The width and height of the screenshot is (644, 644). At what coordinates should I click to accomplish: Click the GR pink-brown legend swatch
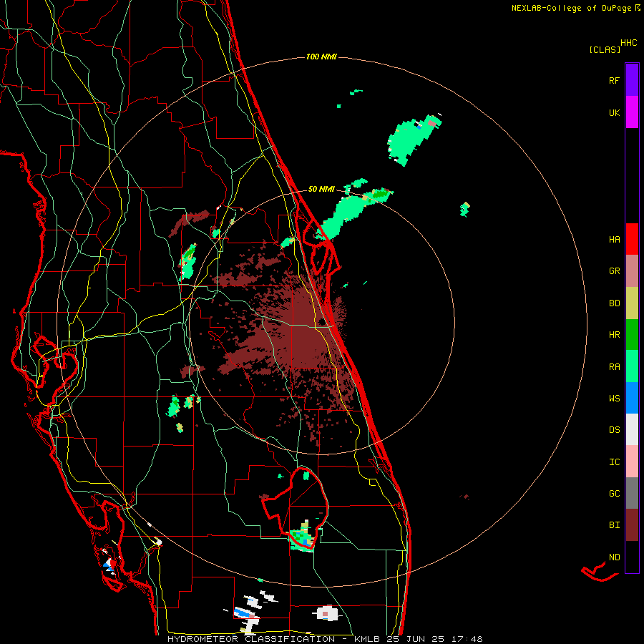pyautogui.click(x=632, y=271)
